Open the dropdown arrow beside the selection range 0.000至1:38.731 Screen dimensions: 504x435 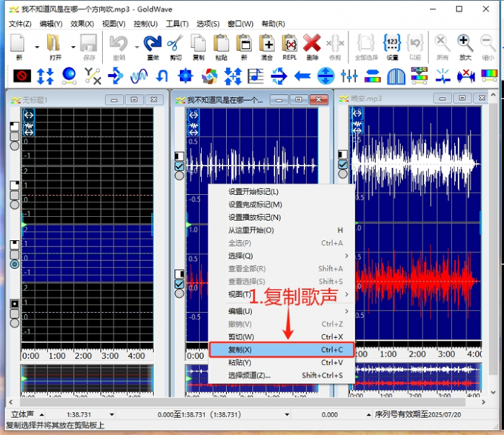[287, 415]
